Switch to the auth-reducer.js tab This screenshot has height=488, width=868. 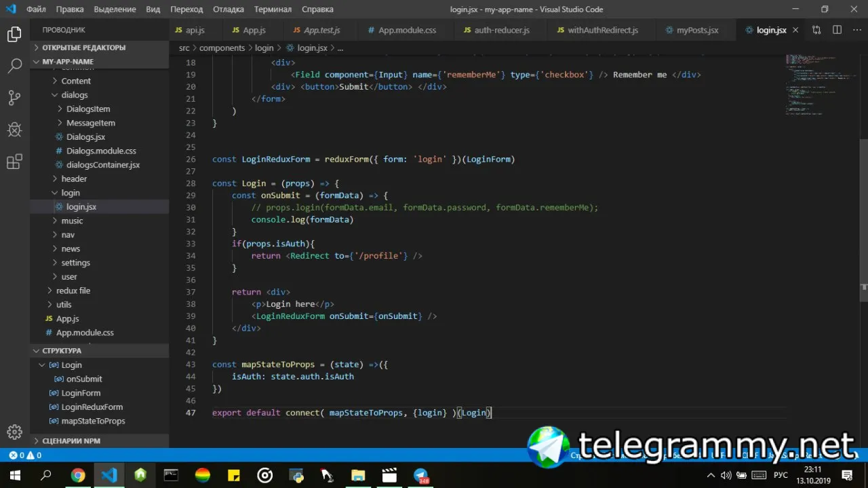coord(502,30)
